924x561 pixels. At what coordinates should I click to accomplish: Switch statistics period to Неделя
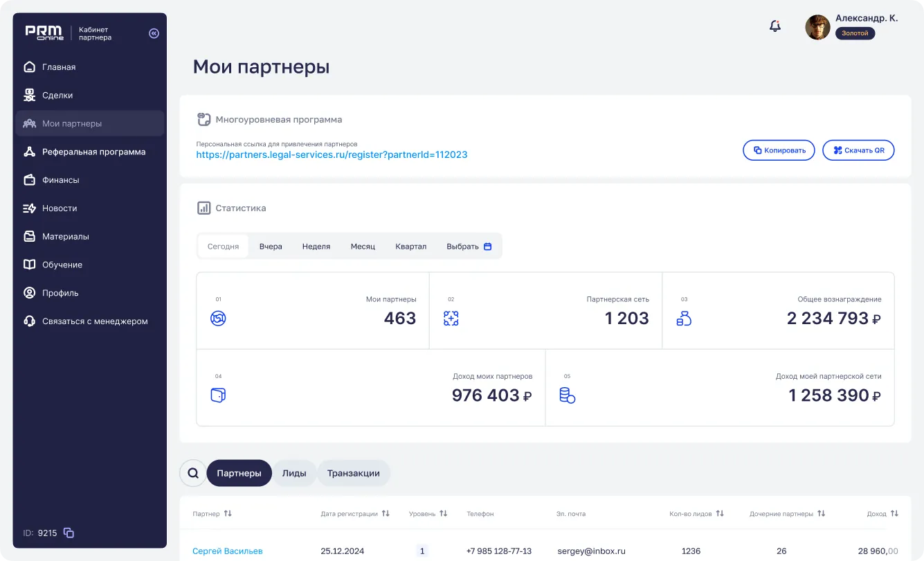(x=316, y=247)
